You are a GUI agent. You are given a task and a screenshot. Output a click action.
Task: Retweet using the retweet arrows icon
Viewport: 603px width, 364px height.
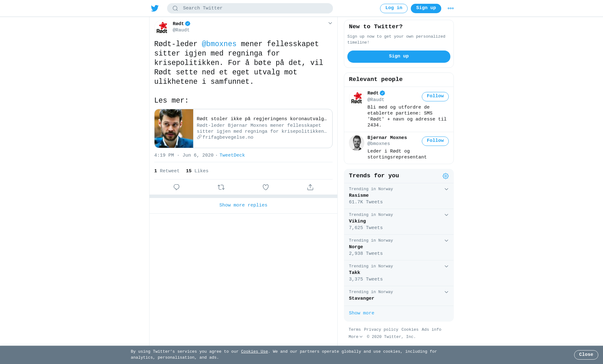coord(221,187)
